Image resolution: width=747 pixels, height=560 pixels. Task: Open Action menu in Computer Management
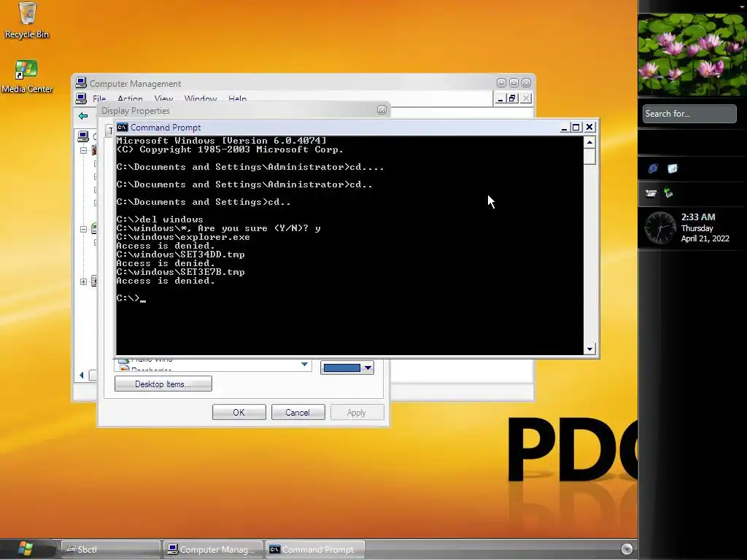pos(130,99)
